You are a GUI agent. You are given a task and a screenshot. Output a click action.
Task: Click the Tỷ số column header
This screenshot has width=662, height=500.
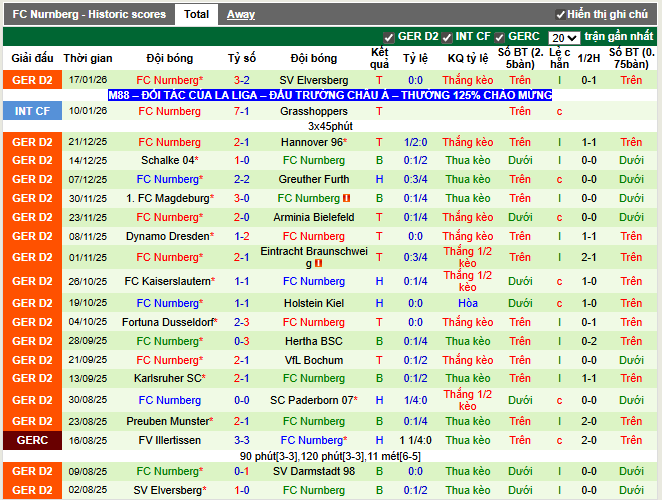(x=241, y=58)
